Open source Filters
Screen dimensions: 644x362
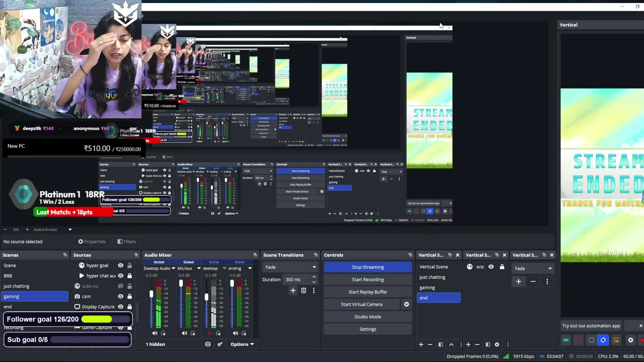(126, 241)
